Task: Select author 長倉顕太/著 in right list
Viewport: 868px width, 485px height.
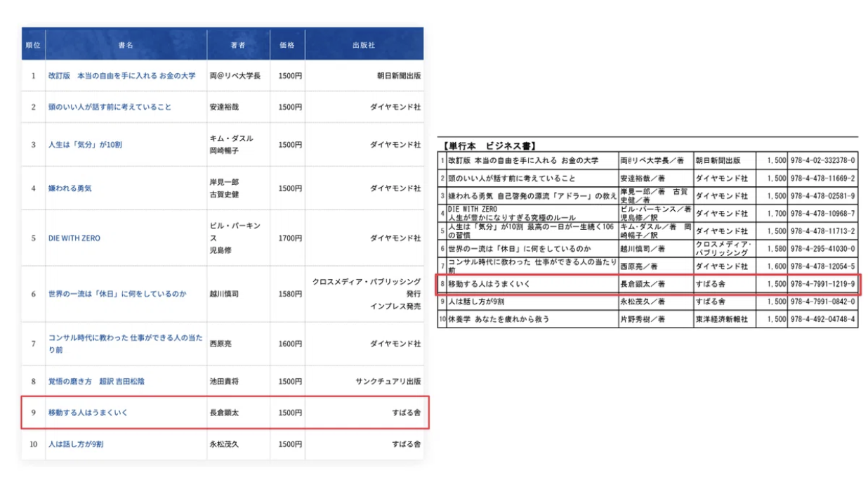Action: tap(643, 284)
